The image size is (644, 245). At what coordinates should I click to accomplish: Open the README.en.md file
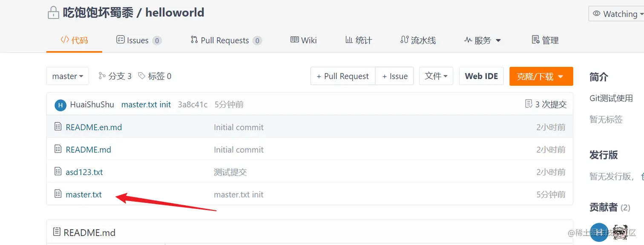pos(94,127)
